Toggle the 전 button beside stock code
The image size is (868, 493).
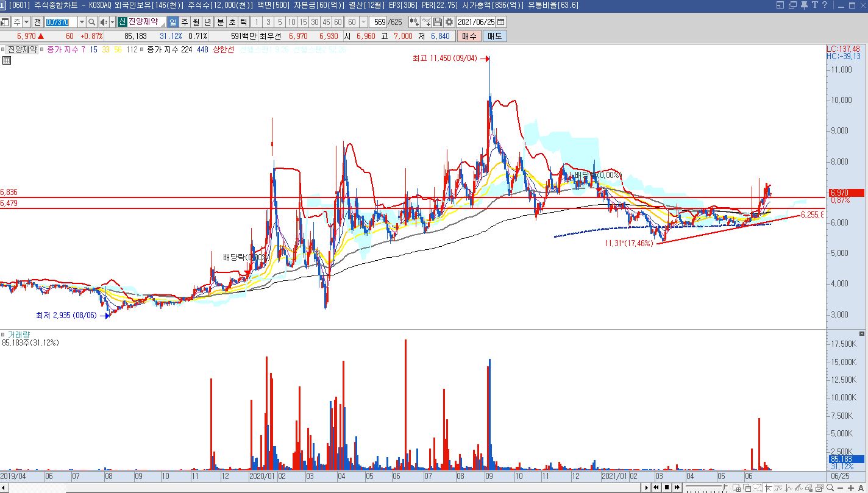point(38,22)
